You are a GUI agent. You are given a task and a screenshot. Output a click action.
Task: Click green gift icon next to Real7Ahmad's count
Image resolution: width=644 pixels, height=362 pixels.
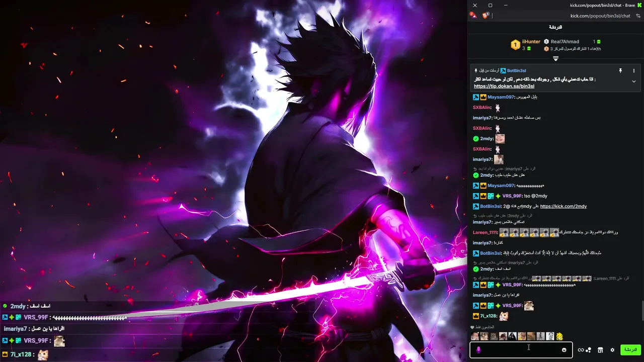pos(598,42)
